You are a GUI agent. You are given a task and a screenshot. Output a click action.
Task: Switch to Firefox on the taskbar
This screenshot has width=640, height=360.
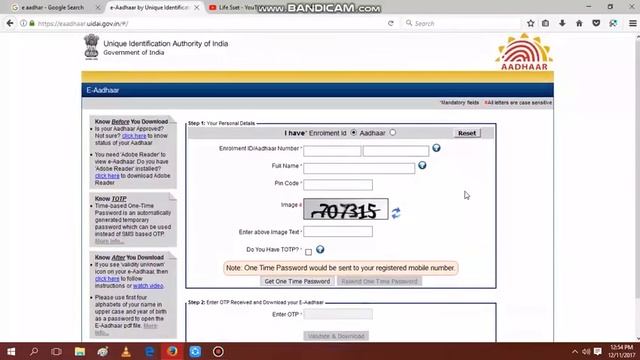tap(172, 351)
